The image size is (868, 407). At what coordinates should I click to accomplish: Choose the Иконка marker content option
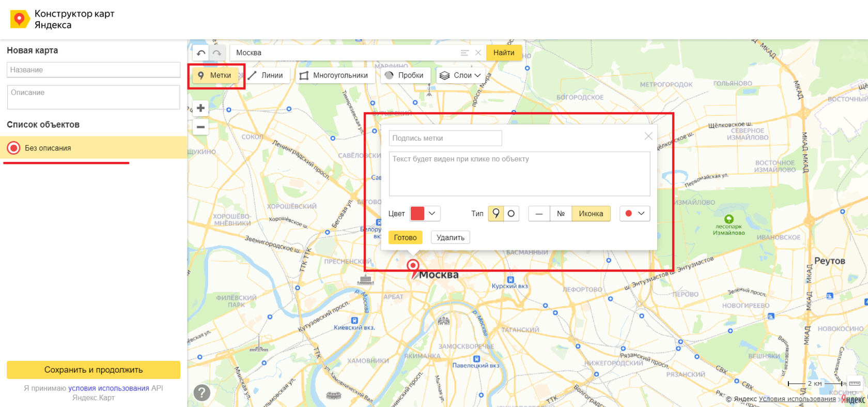pyautogui.click(x=591, y=214)
